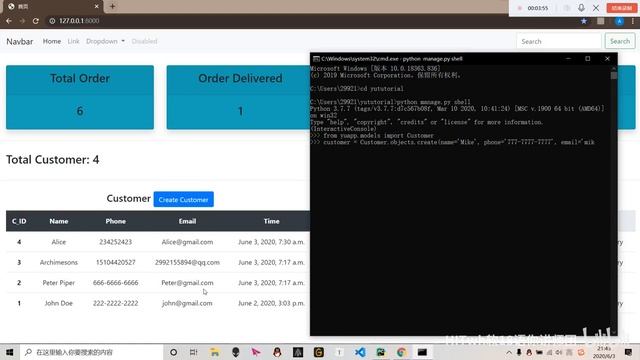This screenshot has height=360, width=640.
Task: Show hidden system tray icons chevron
Action: point(509,352)
